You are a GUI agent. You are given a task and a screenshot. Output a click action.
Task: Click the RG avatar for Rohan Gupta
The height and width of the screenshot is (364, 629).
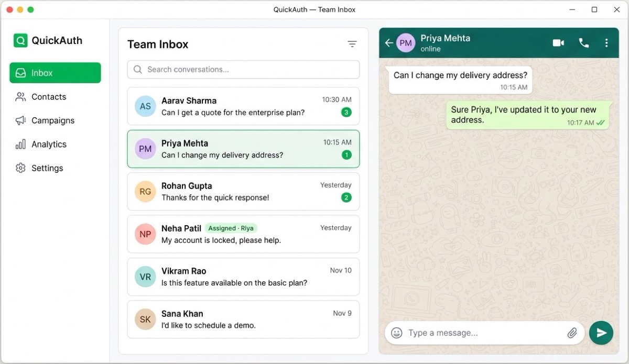145,192
